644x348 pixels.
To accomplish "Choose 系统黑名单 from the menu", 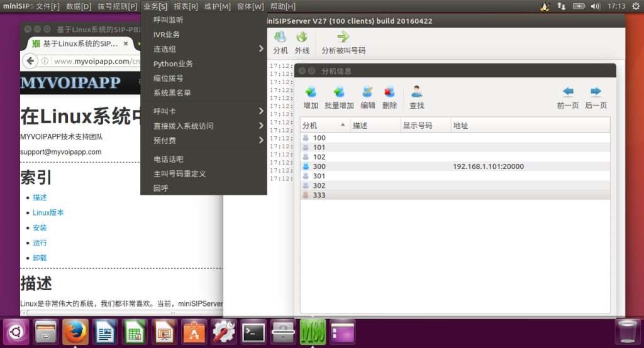I will pyautogui.click(x=172, y=93).
